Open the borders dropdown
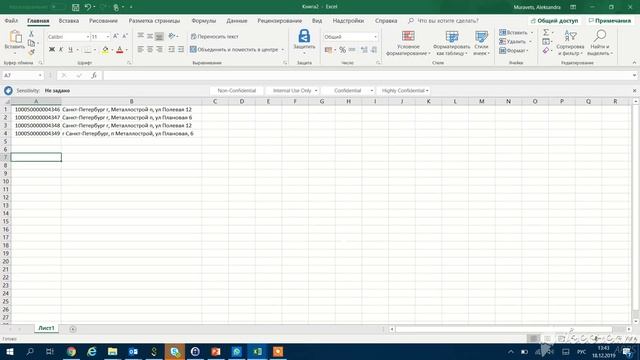Viewport: 640px width, 360px height. click(95, 50)
